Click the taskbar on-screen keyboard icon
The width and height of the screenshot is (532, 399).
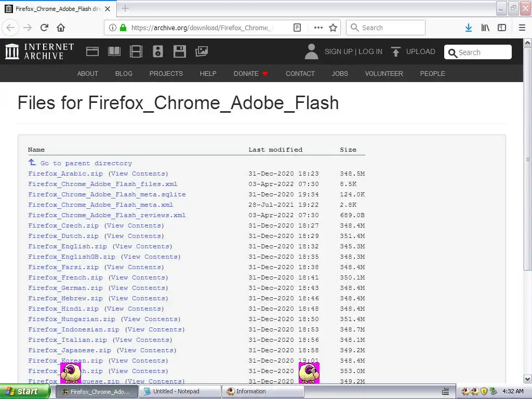445,392
